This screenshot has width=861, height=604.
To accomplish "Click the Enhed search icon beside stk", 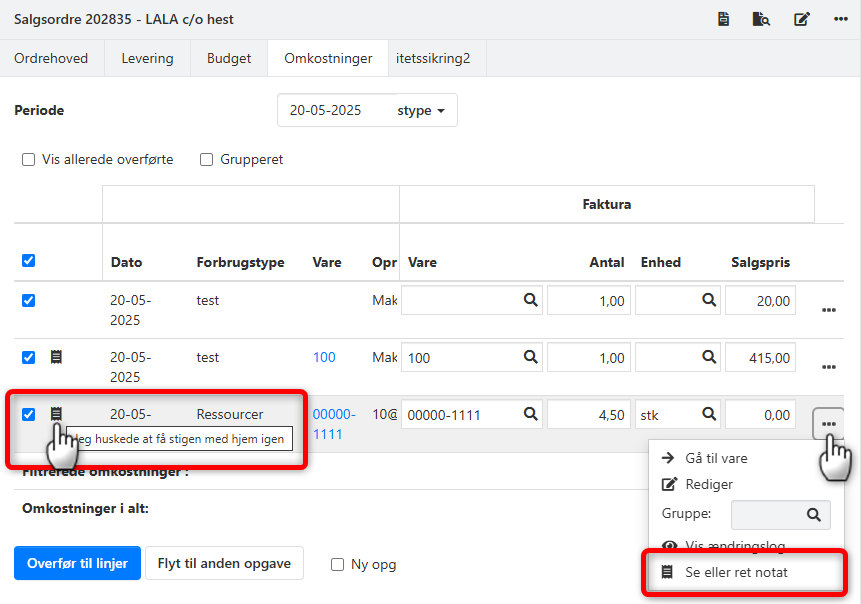I will click(x=708, y=413).
